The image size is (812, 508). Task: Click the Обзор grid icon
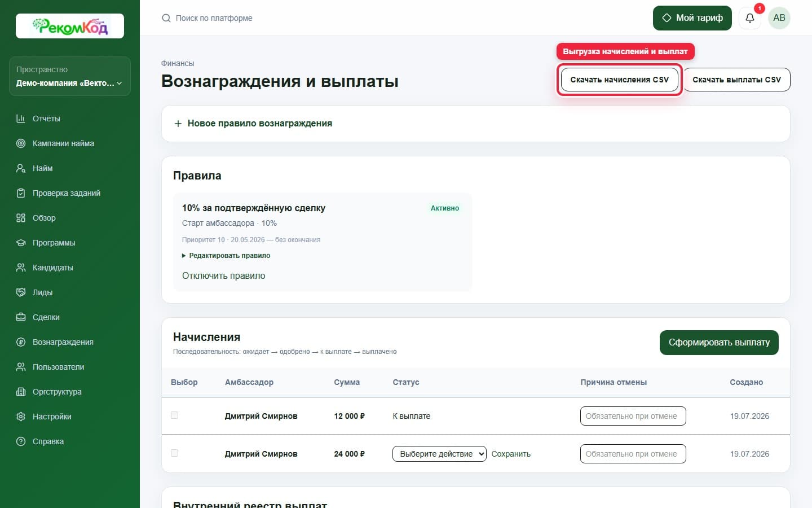coord(21,218)
